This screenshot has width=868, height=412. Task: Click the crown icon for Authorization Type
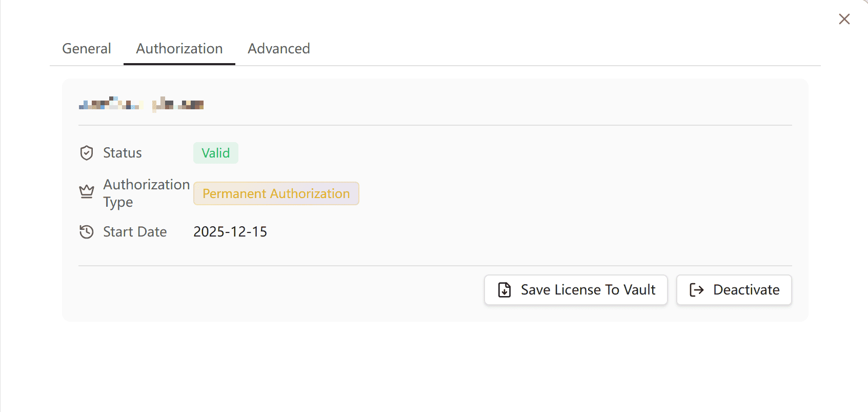point(87,192)
